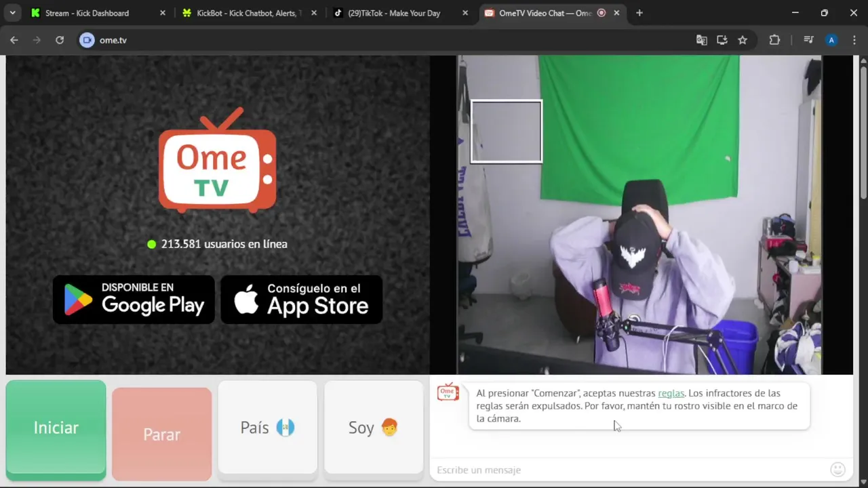Close the Stream - Kick Dashboard tab
This screenshot has height=488, width=868.
click(x=163, y=13)
